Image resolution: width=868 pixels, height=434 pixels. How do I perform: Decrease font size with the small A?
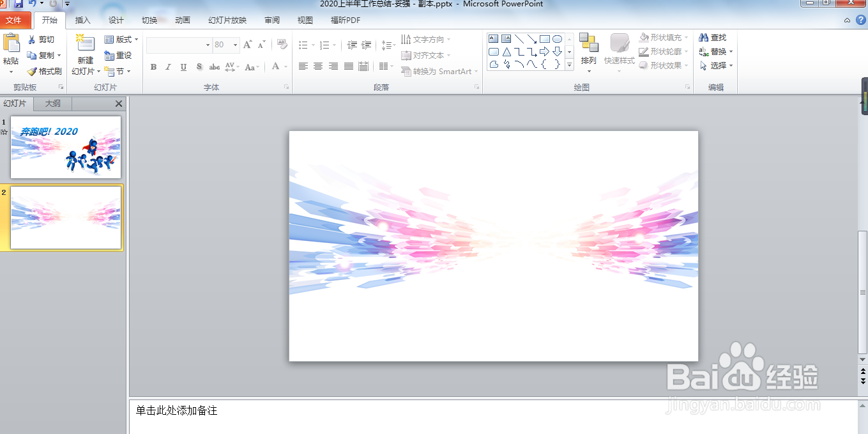tap(261, 45)
